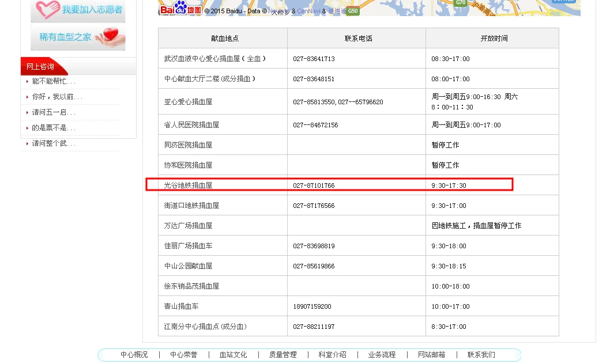610x364 pixels.
Task: Click the G50 road shield on the map
Action: (352, 10)
